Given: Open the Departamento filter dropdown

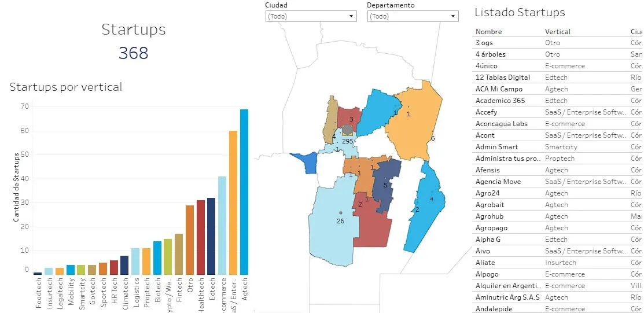Looking at the screenshot, I should coord(413,16).
